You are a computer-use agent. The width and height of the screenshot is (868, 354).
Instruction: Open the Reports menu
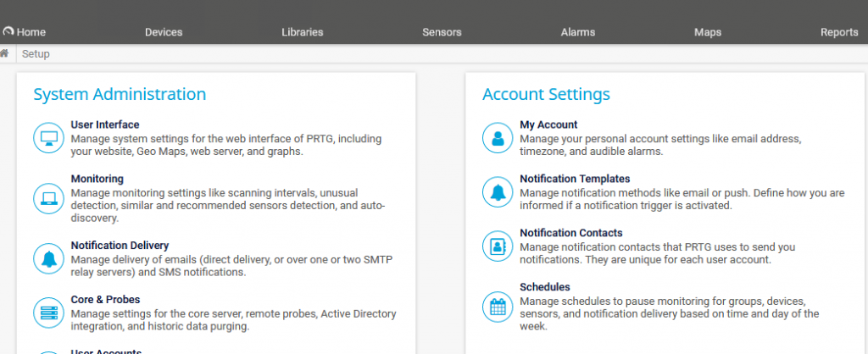coord(839,32)
